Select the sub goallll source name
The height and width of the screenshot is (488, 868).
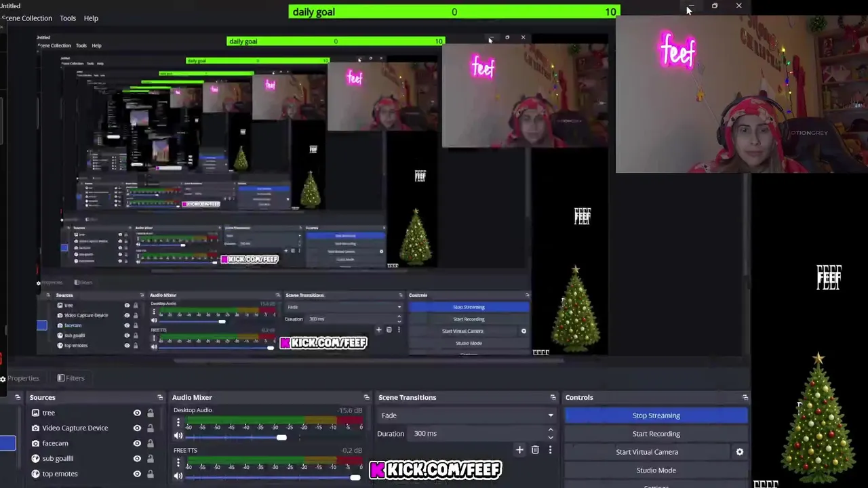58,458
